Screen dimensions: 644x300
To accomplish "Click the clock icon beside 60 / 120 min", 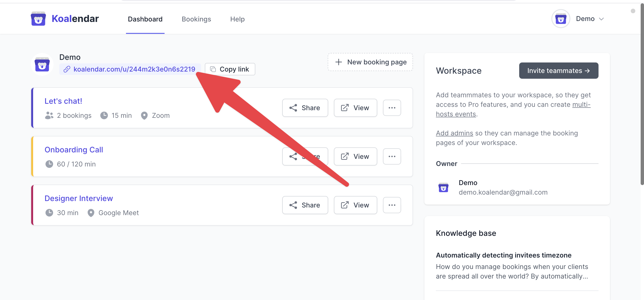I will 49,164.
